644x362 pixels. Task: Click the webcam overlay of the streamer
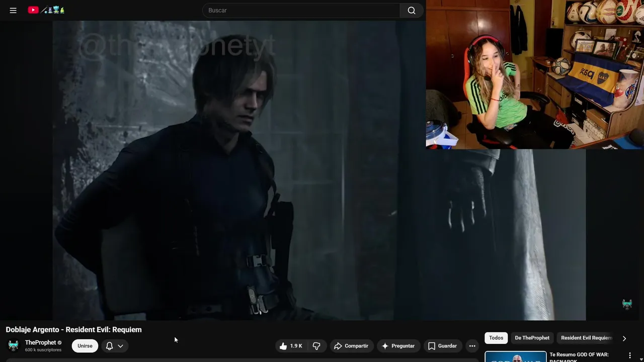pyautogui.click(x=535, y=74)
